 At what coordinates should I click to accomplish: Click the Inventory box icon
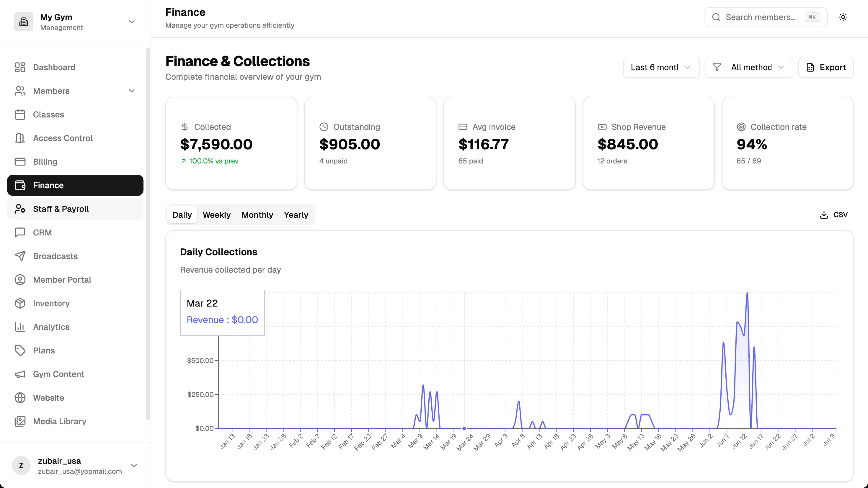pyautogui.click(x=20, y=303)
